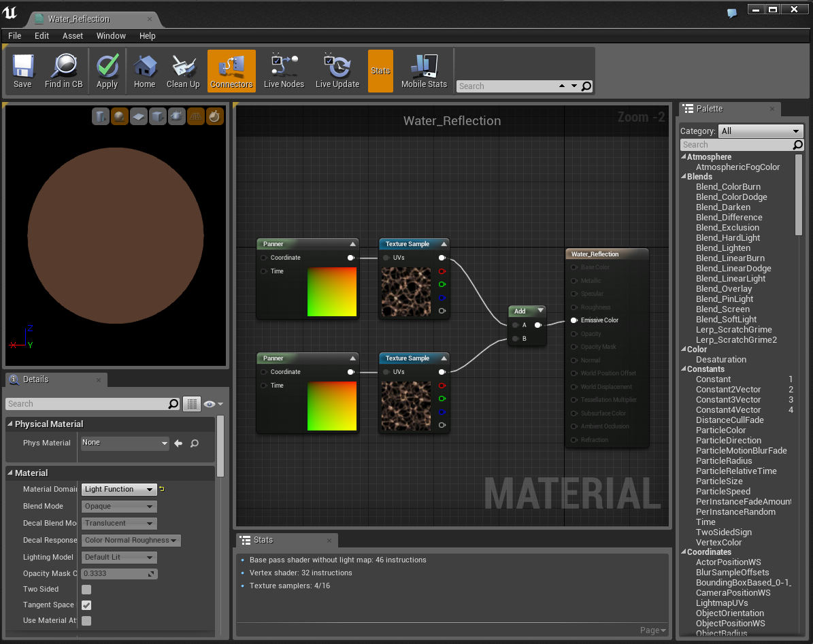The height and width of the screenshot is (644, 813).
Task: Save the Water_Reflection material
Action: pos(22,71)
